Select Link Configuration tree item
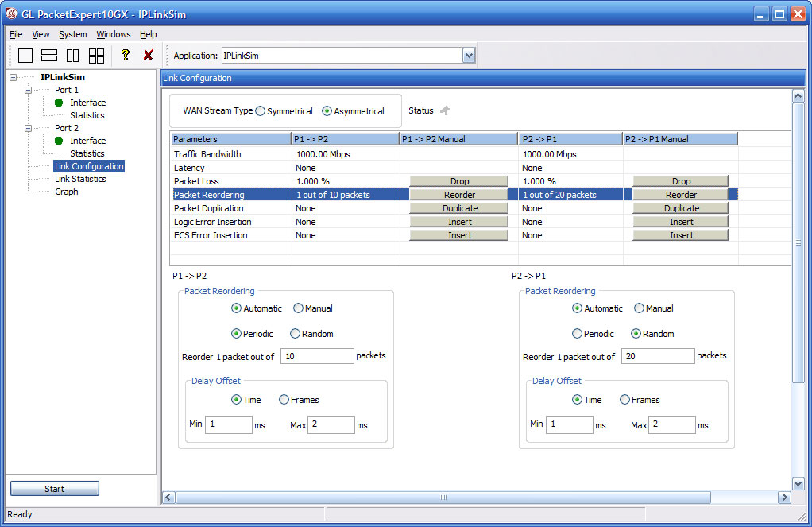Image resolution: width=812 pixels, height=527 pixels. pyautogui.click(x=89, y=166)
